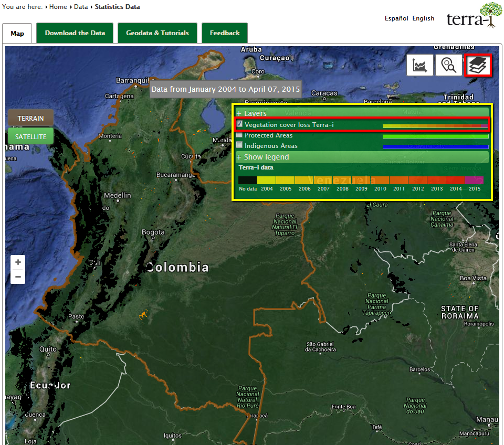Zoom out on the map
Screen dimensions: 504x445
[x=18, y=277]
